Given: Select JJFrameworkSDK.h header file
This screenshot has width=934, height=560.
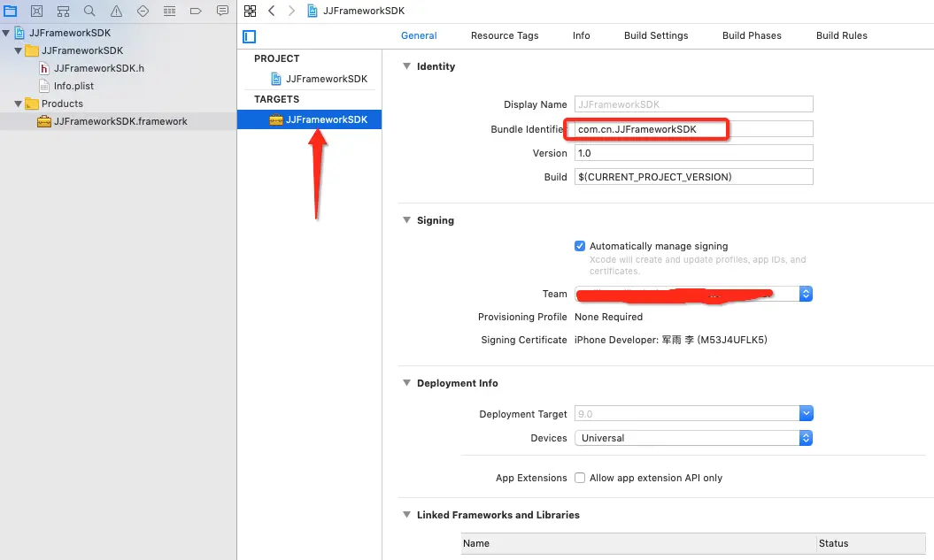Looking at the screenshot, I should [x=99, y=68].
